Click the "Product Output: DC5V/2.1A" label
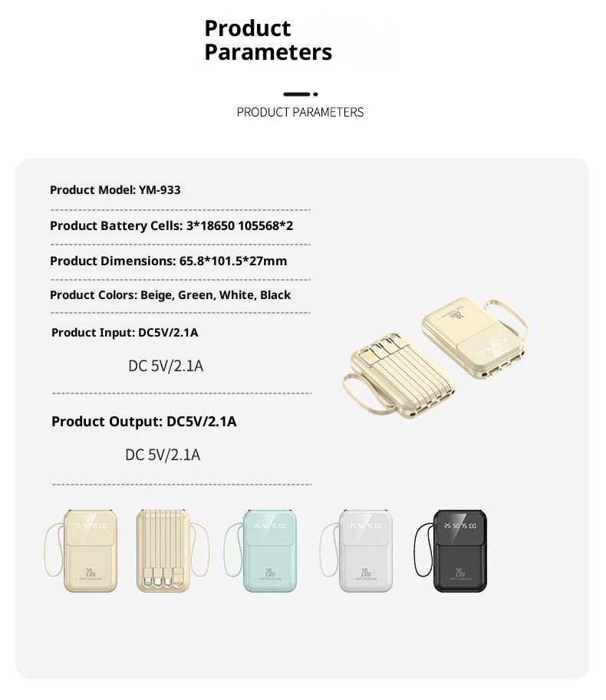Viewport: 606px width, 700px height. click(x=143, y=422)
